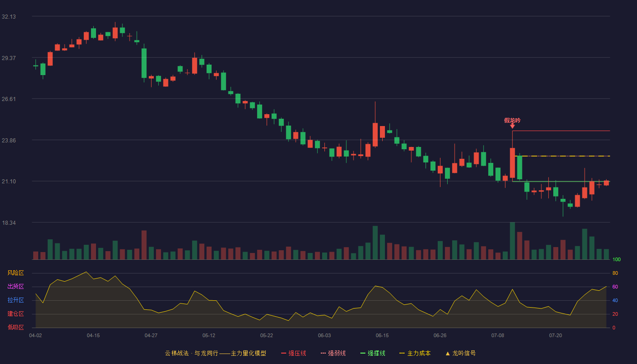Click the 04-02 date label
The height and width of the screenshot is (364, 637).
point(35,335)
